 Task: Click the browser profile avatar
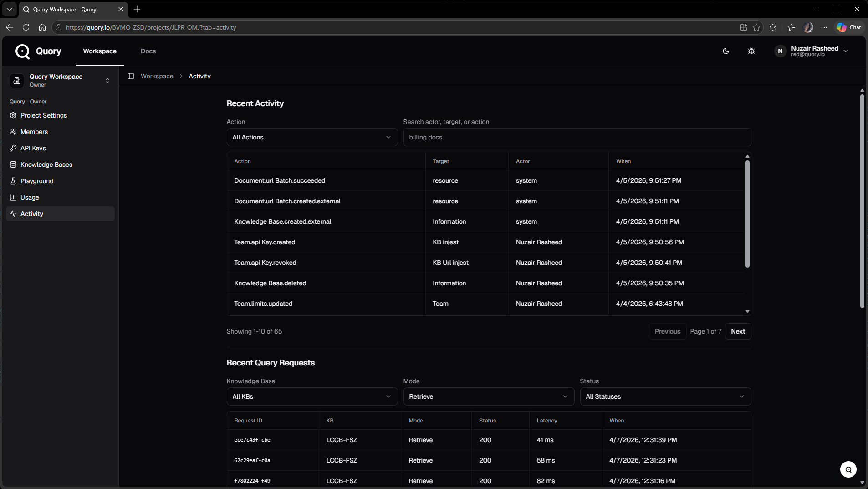tap(808, 27)
